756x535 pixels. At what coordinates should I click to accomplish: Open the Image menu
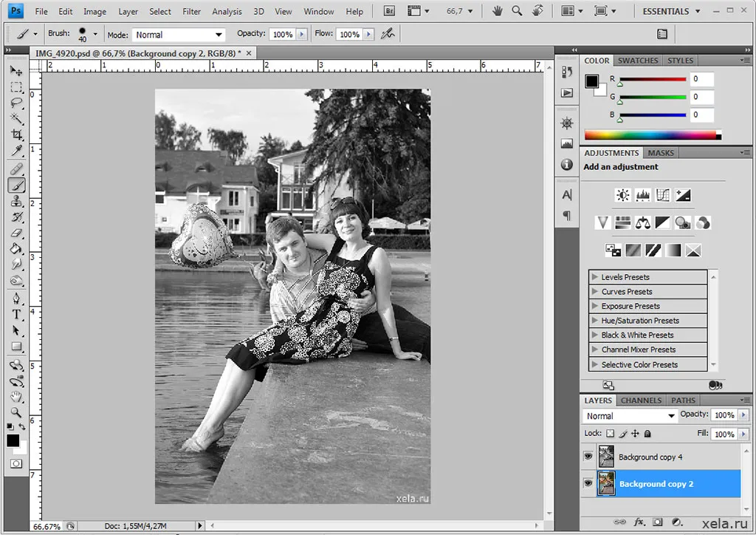[94, 12]
